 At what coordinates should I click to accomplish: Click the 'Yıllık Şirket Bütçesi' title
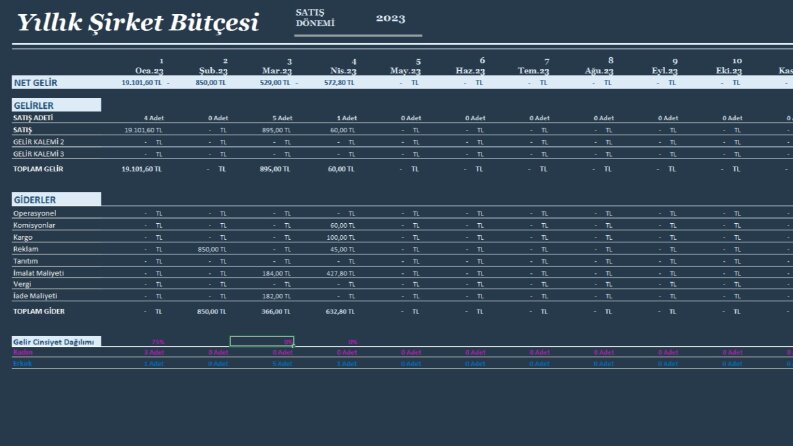(x=138, y=23)
